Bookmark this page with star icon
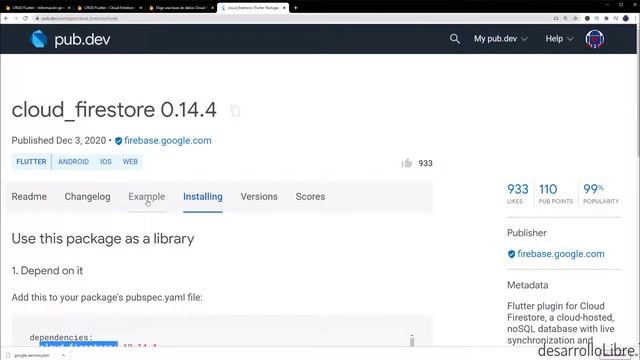This screenshot has width=640, height=360. 575,18
